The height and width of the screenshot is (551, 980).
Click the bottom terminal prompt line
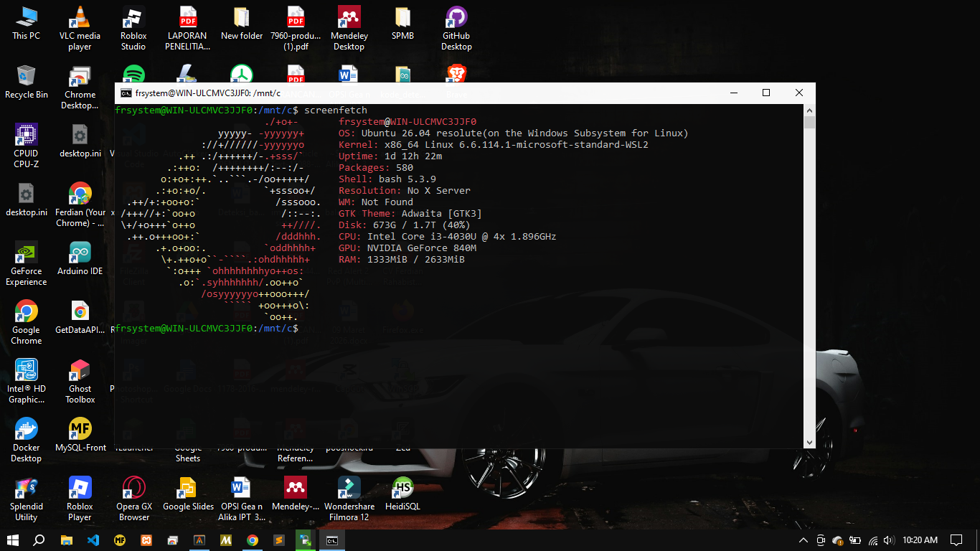pyautogui.click(x=207, y=328)
